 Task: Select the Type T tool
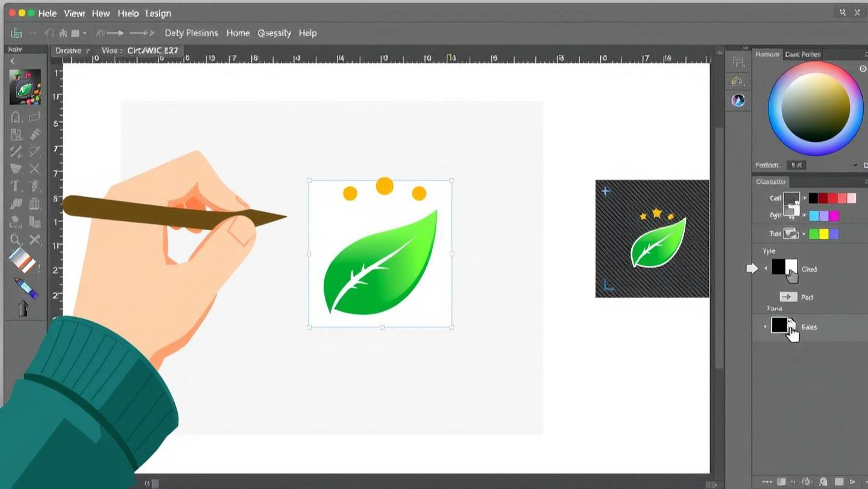click(16, 186)
